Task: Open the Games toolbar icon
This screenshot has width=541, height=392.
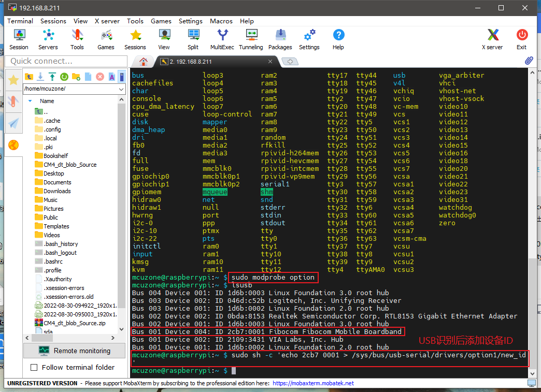Action: (106, 40)
